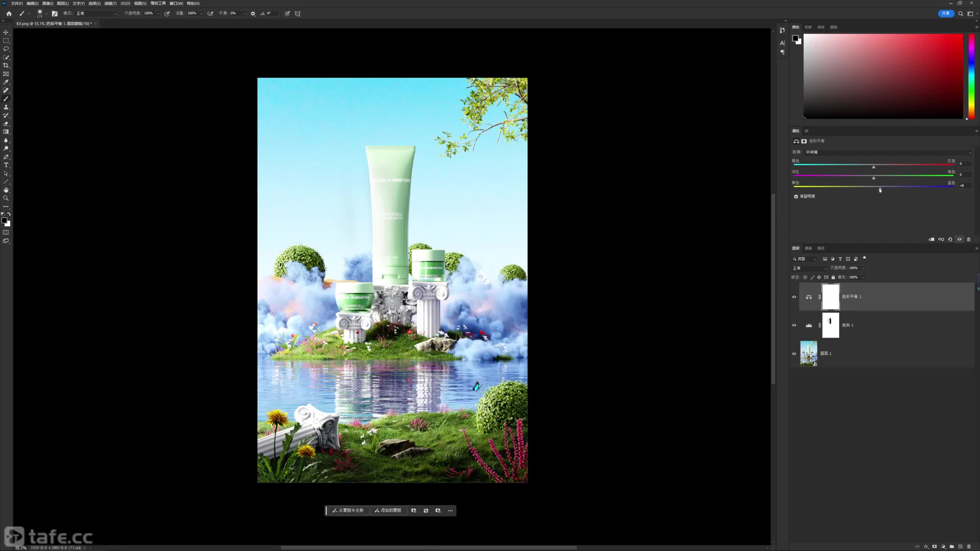The width and height of the screenshot is (980, 551).
Task: Open the layer 填充 fill dropdown
Action: point(863,277)
